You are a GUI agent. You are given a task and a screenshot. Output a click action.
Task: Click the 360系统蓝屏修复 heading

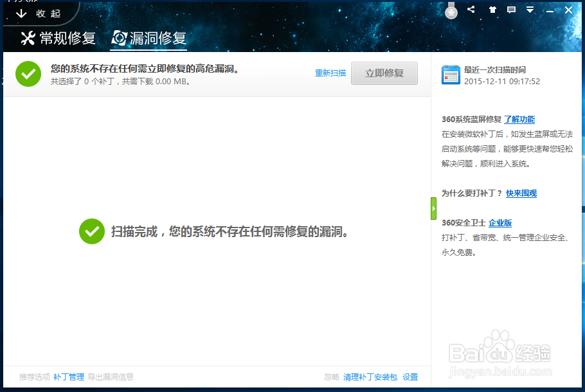[x=472, y=120]
